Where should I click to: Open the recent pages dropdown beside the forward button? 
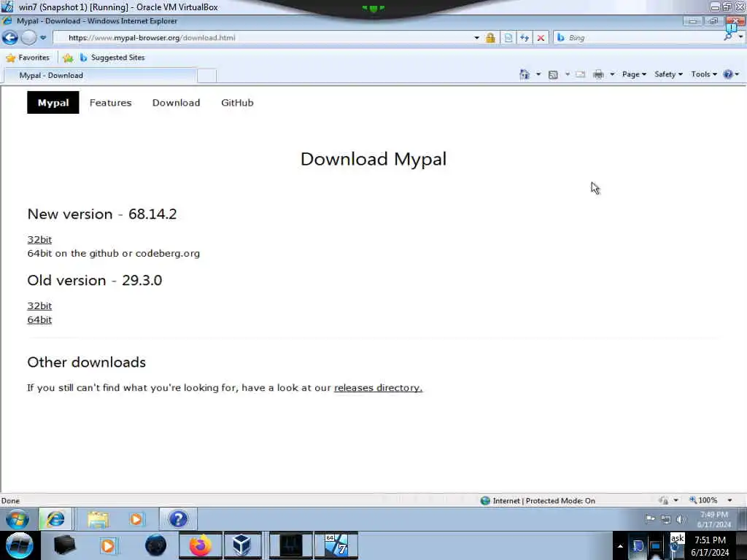point(43,38)
